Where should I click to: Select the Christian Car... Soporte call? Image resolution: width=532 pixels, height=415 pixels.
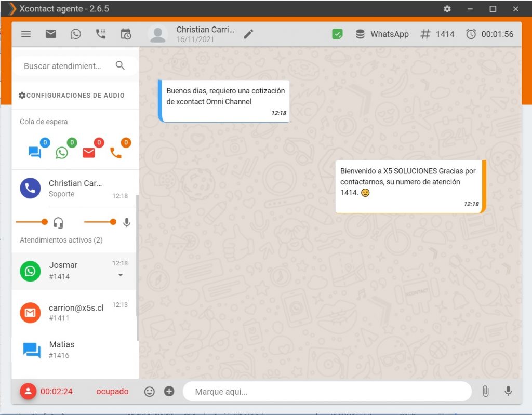click(74, 189)
